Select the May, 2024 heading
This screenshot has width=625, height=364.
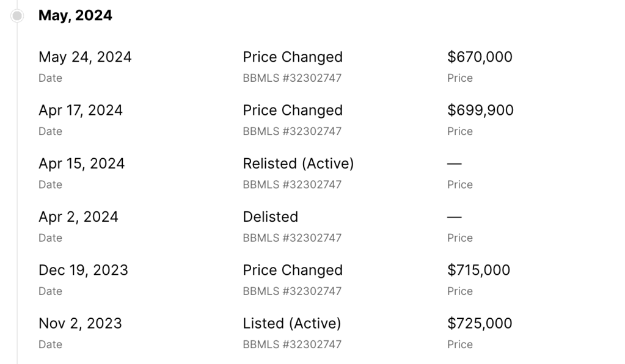(75, 16)
